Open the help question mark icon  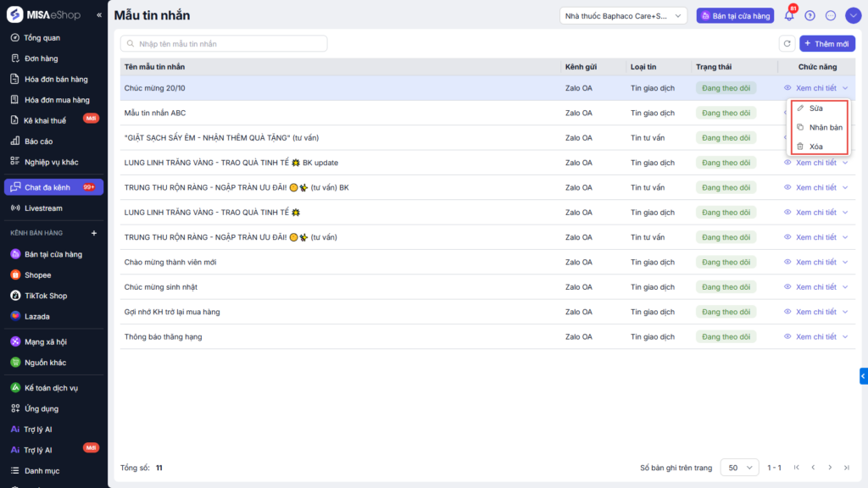tap(810, 16)
